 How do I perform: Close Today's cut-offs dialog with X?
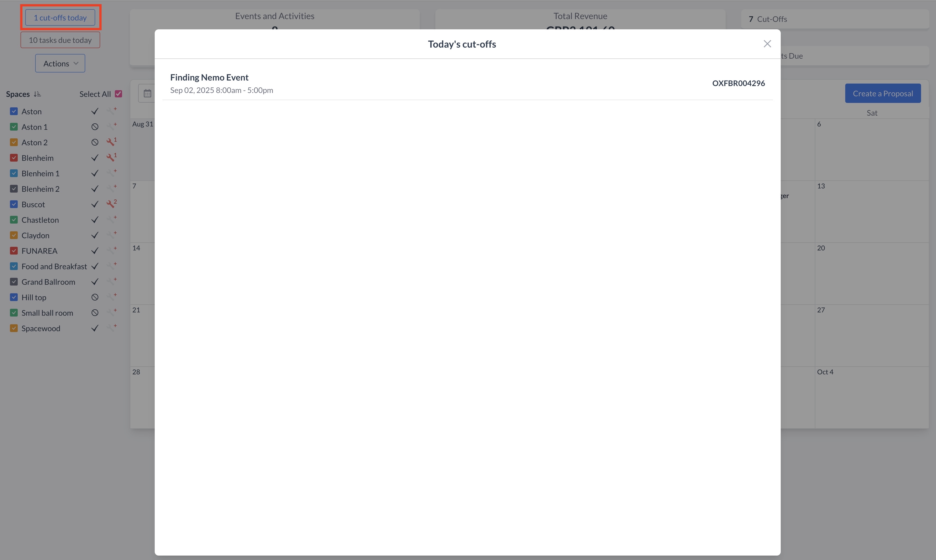[x=767, y=44]
